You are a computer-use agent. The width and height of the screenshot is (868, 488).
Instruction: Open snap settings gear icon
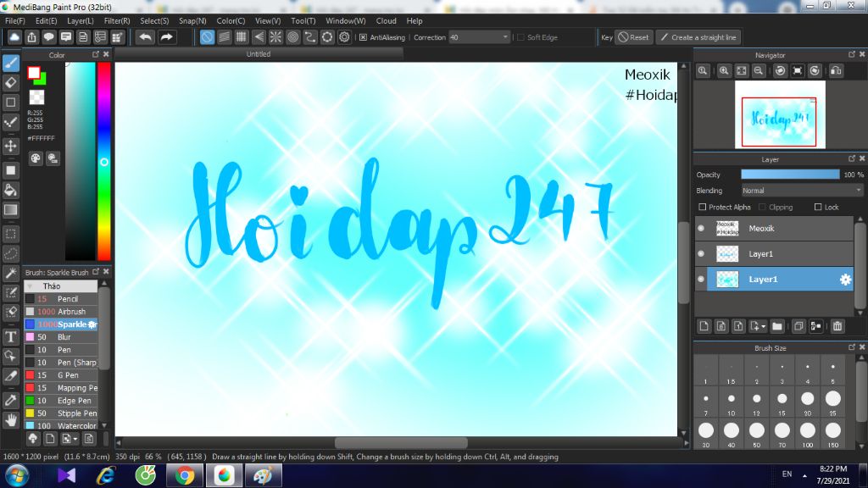pos(344,37)
